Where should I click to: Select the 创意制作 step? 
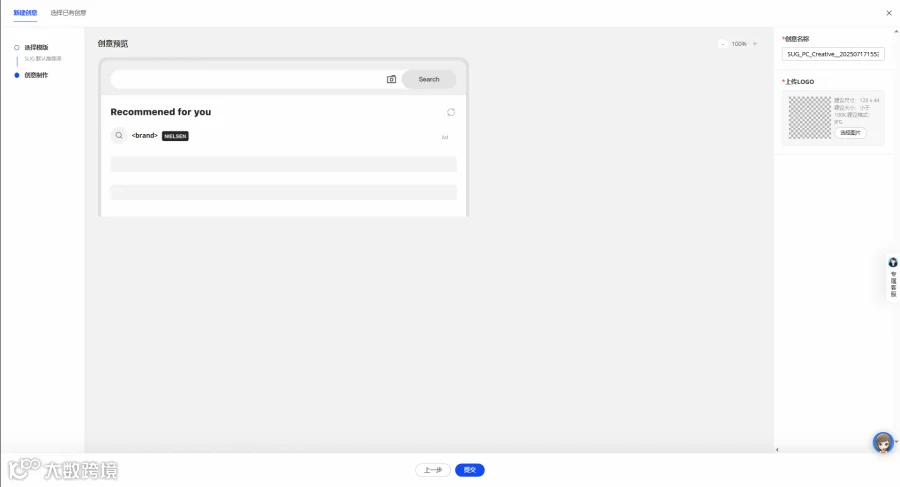[36, 75]
